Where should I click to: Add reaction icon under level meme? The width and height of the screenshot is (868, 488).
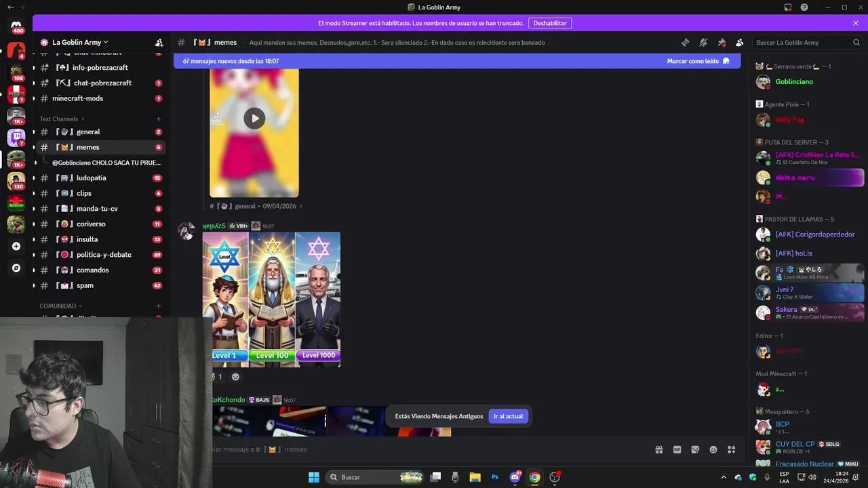235,377
